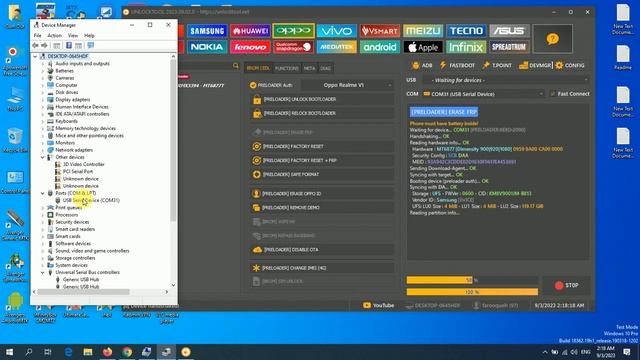Image resolution: width=640 pixels, height=360 pixels.
Task: Select the Vsmart brand logo
Action: [380, 31]
